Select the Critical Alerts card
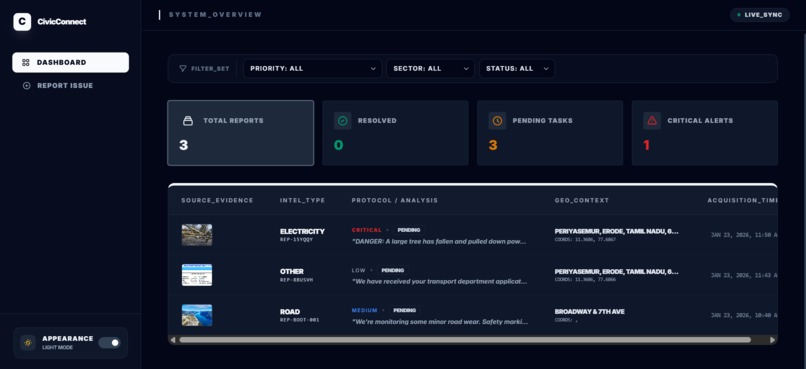 pos(705,133)
